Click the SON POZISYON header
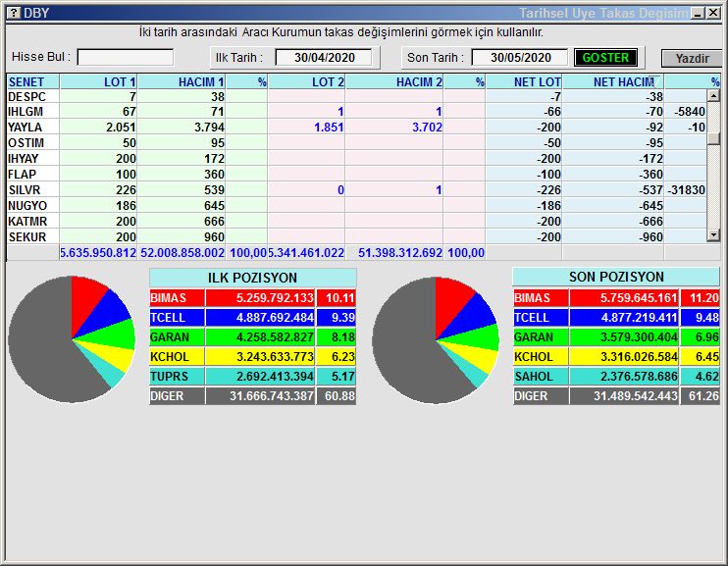Viewport: 728px width, 566px height. (x=616, y=277)
